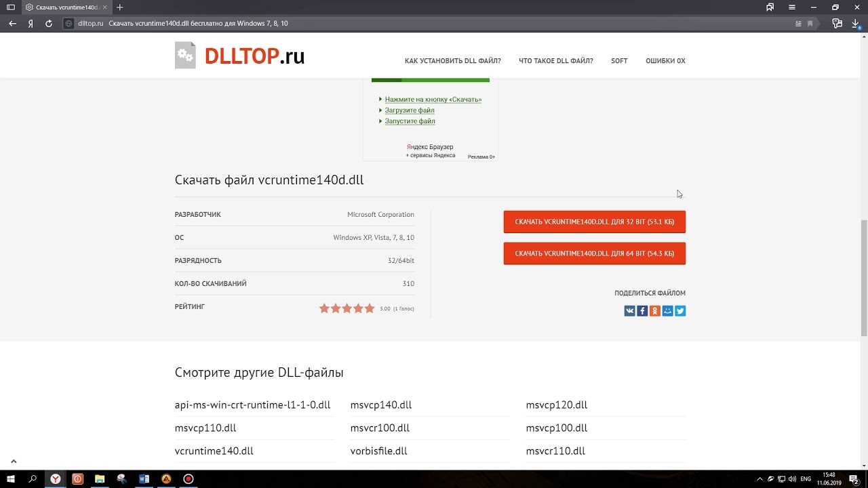Reload the current page
Viewport: 868px width, 488px height.
tap(49, 23)
